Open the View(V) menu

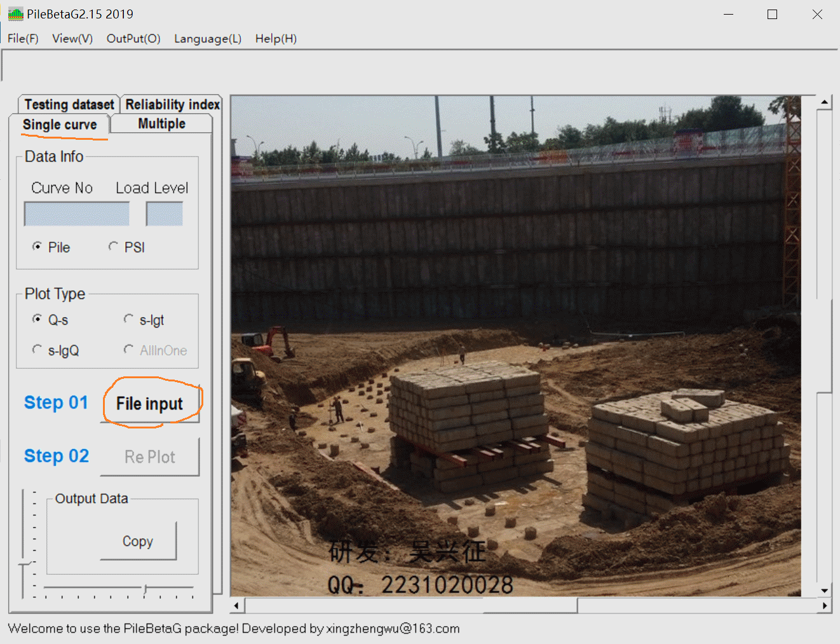pyautogui.click(x=72, y=39)
